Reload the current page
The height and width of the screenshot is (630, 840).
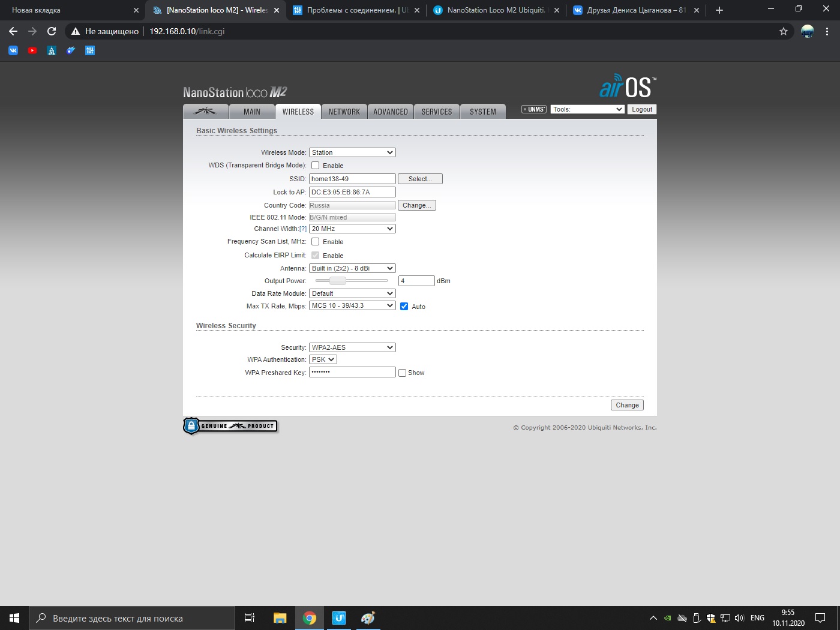click(52, 31)
